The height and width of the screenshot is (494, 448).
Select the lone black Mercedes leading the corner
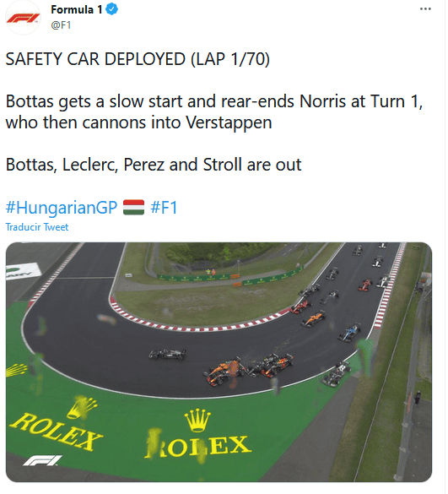[167, 354]
